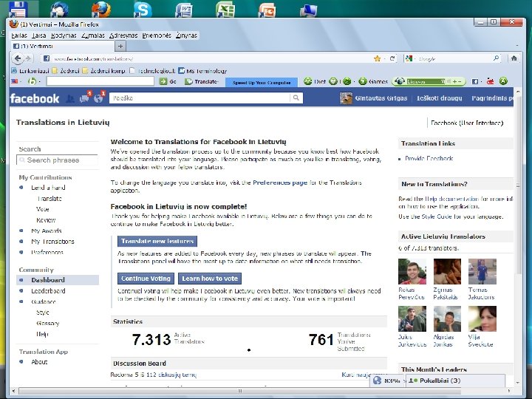Viewport: 532px width, 399px height.
Task: Open Facebook (User Interface) dropdown
Action: point(467,123)
